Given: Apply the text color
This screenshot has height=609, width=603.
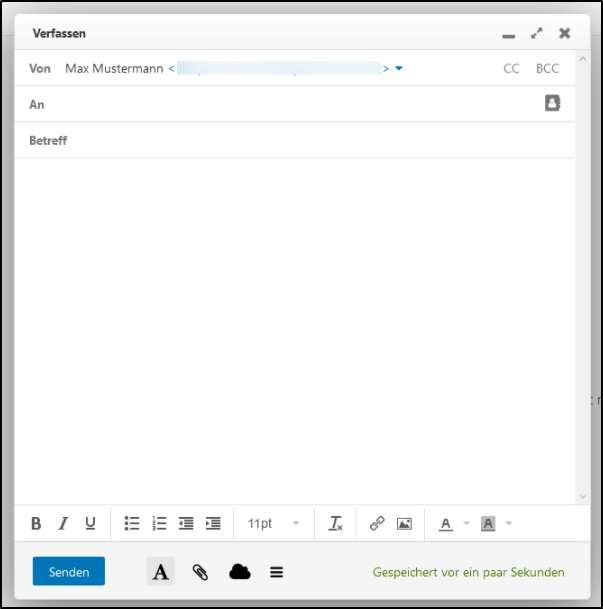Looking at the screenshot, I should [446, 524].
